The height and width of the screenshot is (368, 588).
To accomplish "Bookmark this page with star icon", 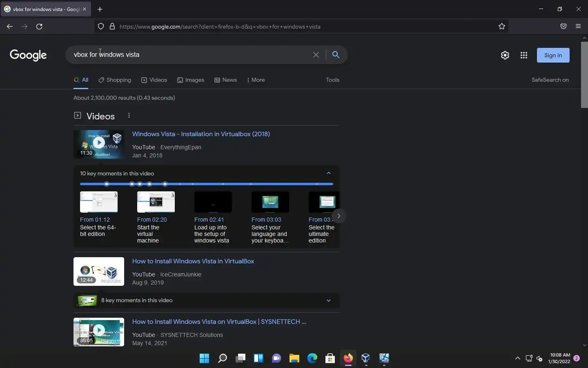I will point(502,27).
